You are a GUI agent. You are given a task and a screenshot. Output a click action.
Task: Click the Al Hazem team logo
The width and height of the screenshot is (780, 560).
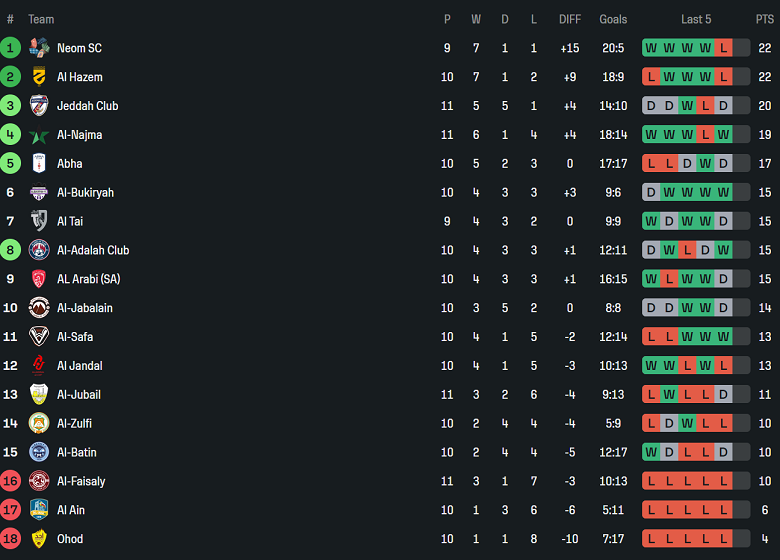(39, 77)
